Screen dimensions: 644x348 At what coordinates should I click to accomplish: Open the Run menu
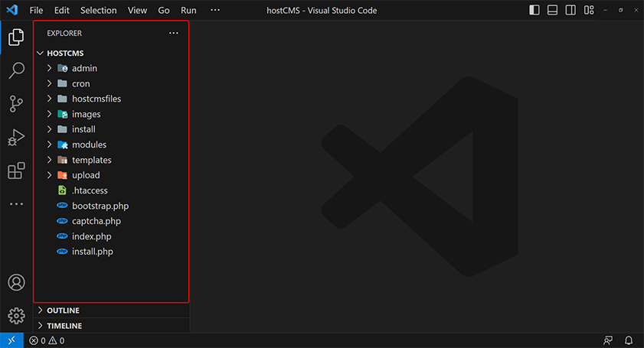click(x=188, y=10)
